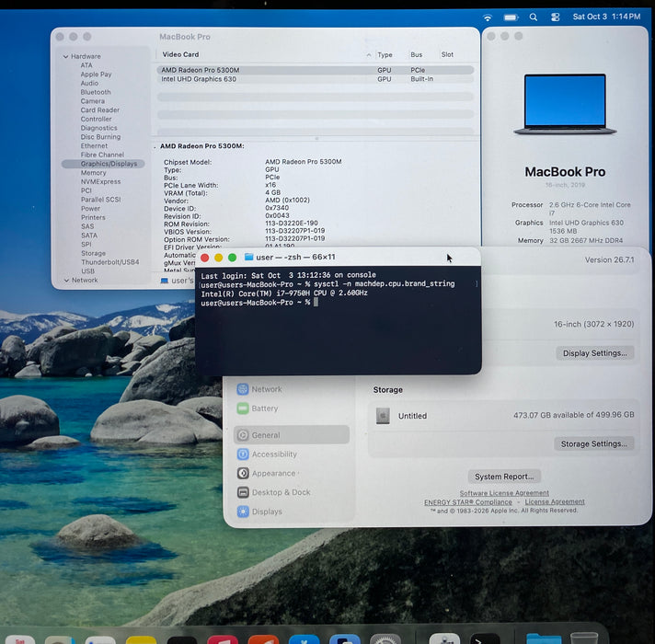Viewport: 655px width, 644px height.
Task: Click the Terminal title user — -zsh — 66×11
Action: point(295,257)
